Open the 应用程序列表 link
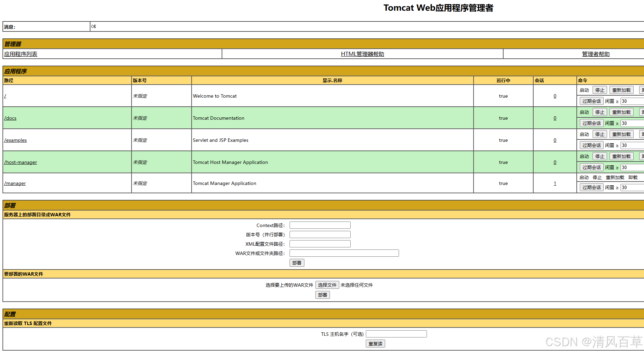 [x=21, y=54]
